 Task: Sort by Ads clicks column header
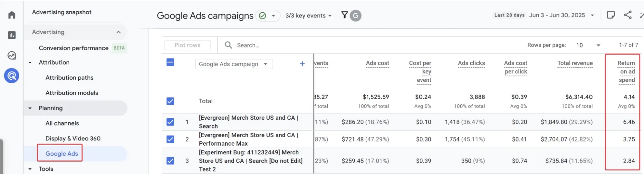pos(471,63)
